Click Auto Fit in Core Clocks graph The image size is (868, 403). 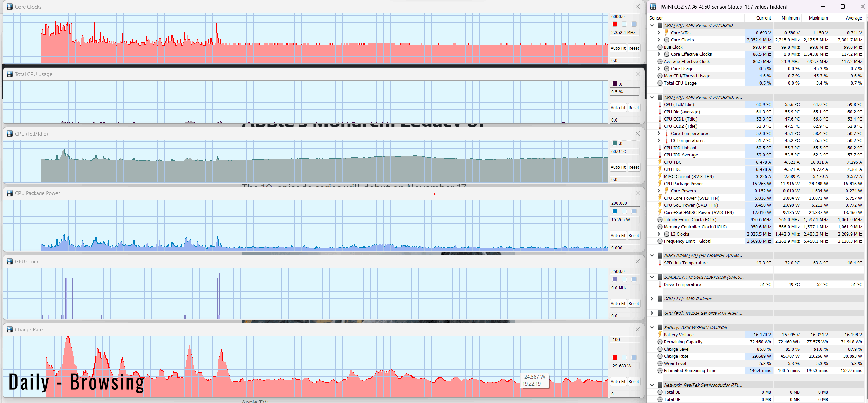[618, 48]
